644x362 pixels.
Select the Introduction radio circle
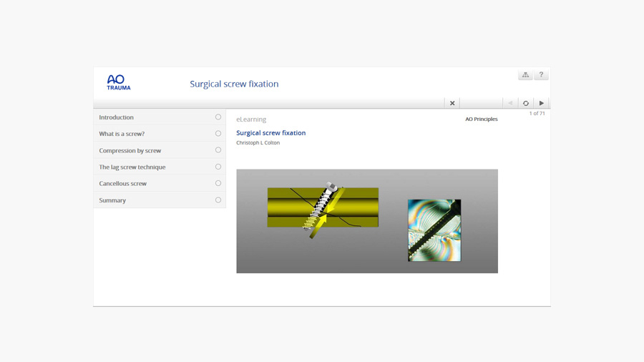(x=218, y=117)
